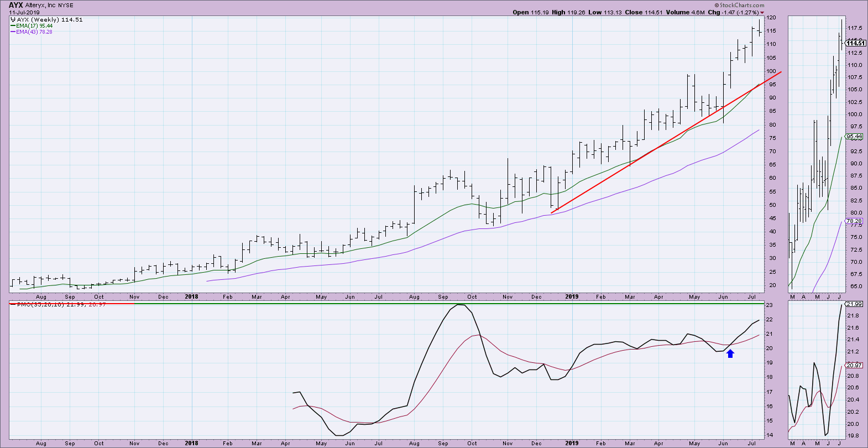
Task: Select the 45 label on the main price axis
Action: coord(772,218)
